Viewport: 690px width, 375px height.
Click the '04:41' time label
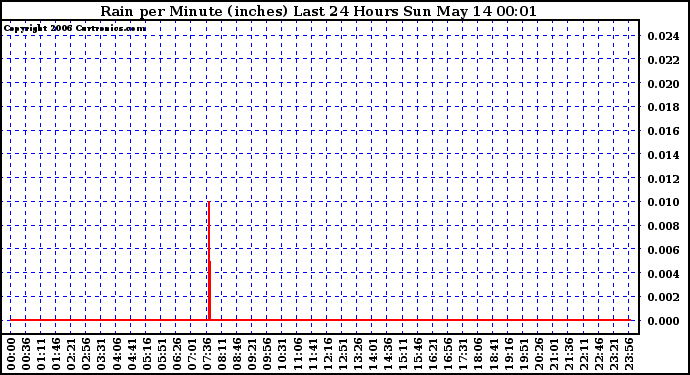point(132,354)
